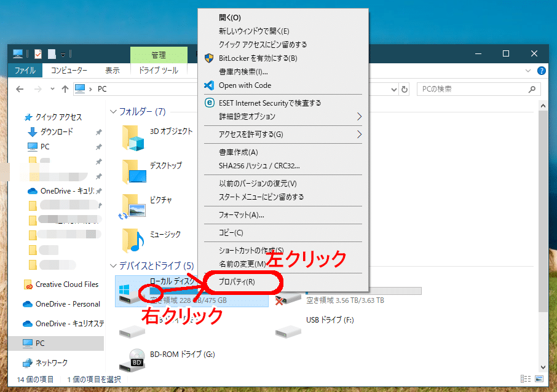
Task: Click scroll down arrow of file pane
Action: click(543, 367)
